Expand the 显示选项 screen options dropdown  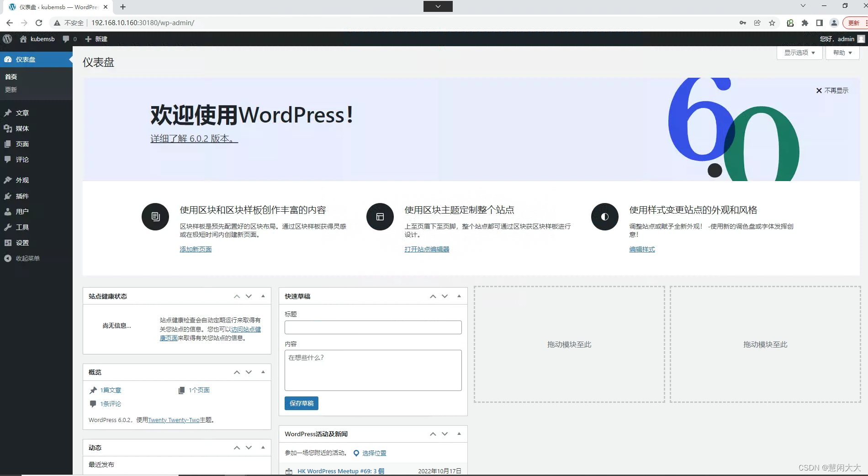point(799,53)
